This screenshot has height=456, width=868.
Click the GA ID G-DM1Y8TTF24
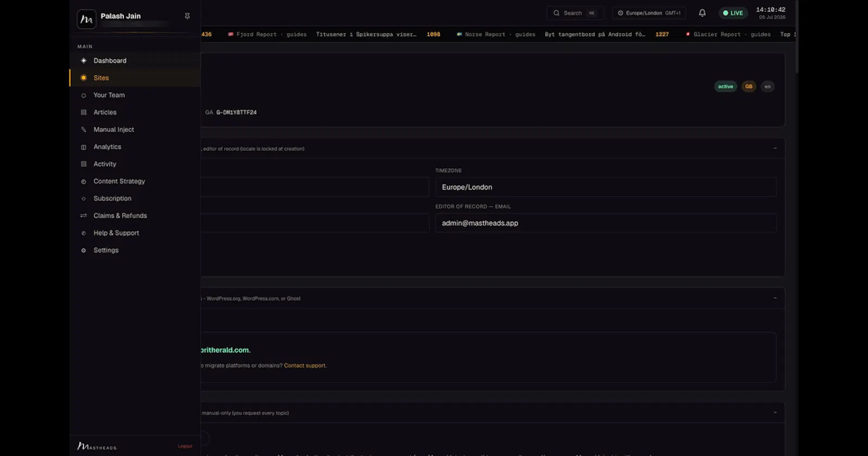coord(237,112)
